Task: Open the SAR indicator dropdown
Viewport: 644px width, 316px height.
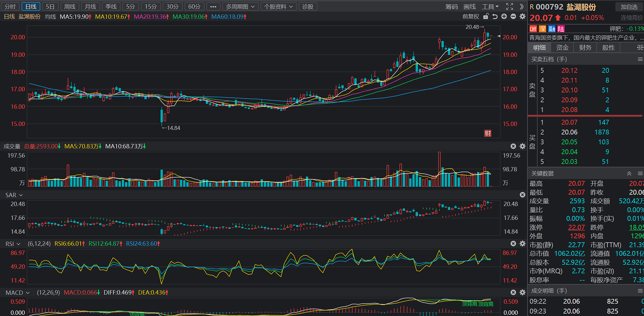Action: (14, 195)
